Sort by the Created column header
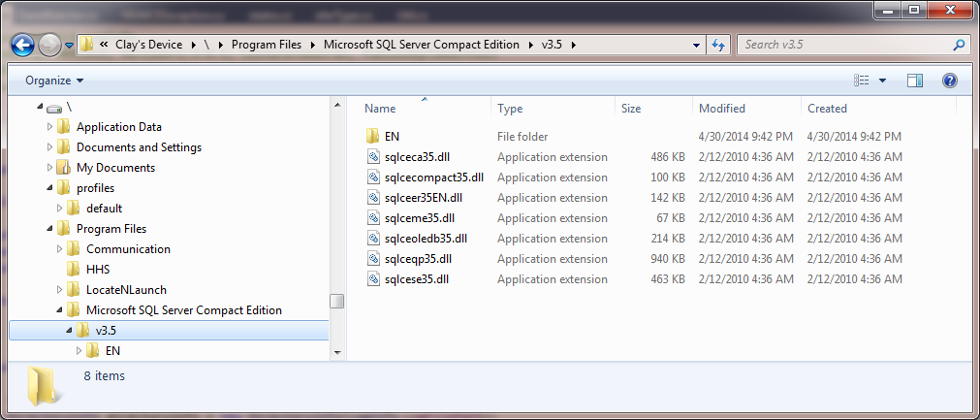Image resolution: width=980 pixels, height=420 pixels. coord(827,109)
